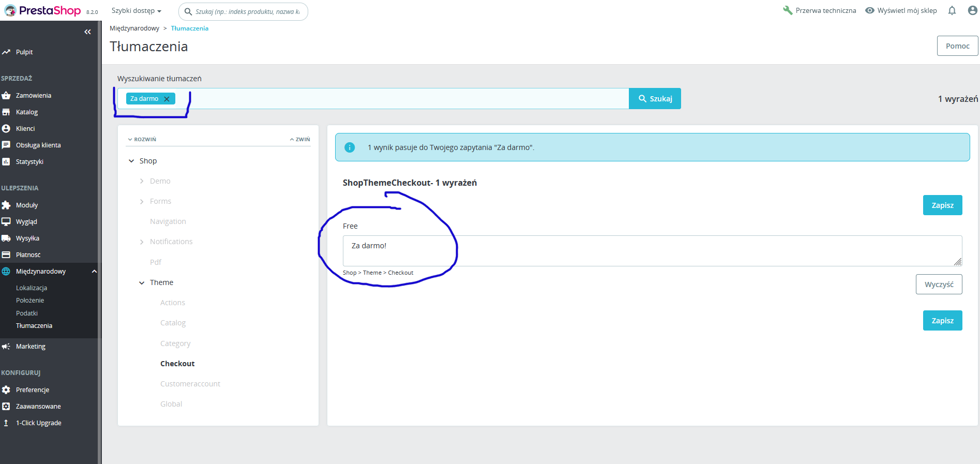
Task: Collapse the sidebar using double-chevron icon
Action: click(x=87, y=32)
